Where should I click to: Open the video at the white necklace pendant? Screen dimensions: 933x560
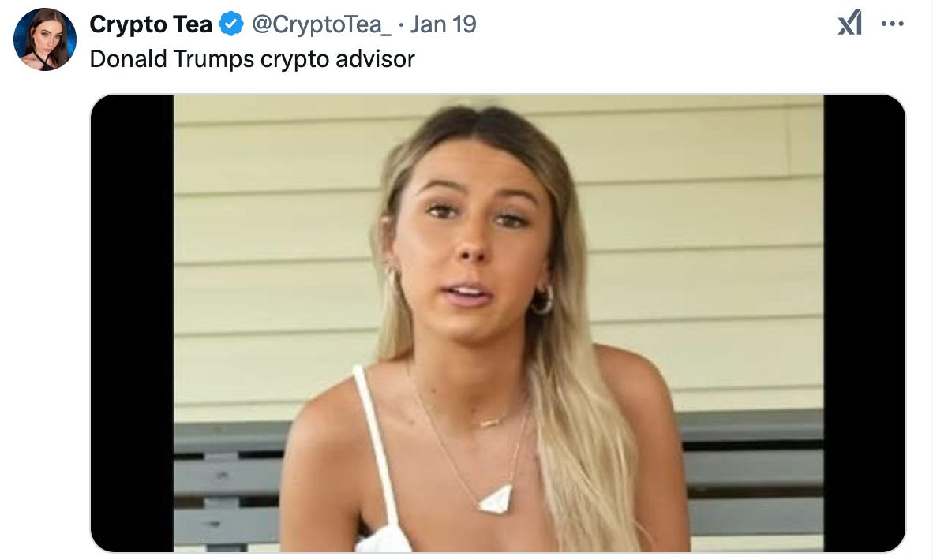pos(496,499)
